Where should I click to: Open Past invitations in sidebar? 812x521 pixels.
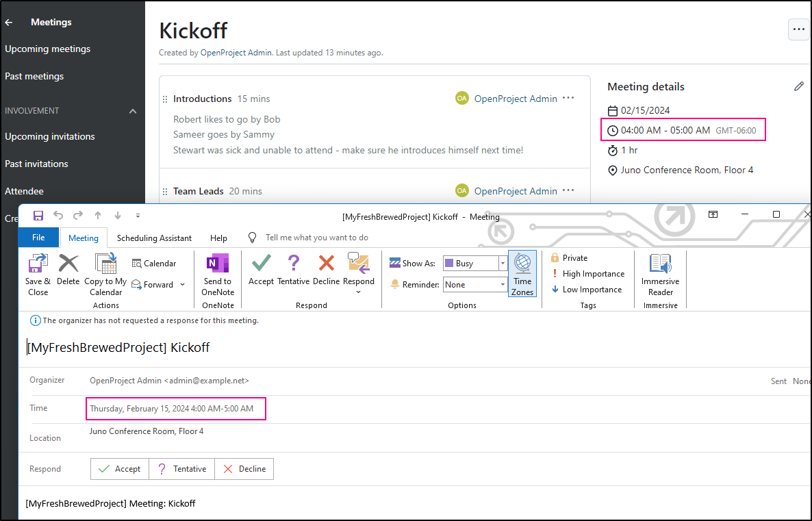coord(36,164)
